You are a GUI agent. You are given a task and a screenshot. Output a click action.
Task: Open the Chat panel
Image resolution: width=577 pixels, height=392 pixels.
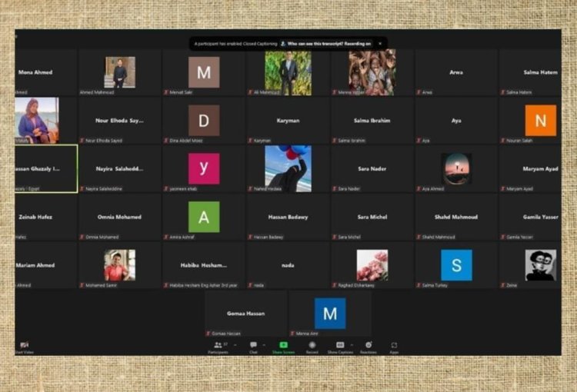point(253,346)
